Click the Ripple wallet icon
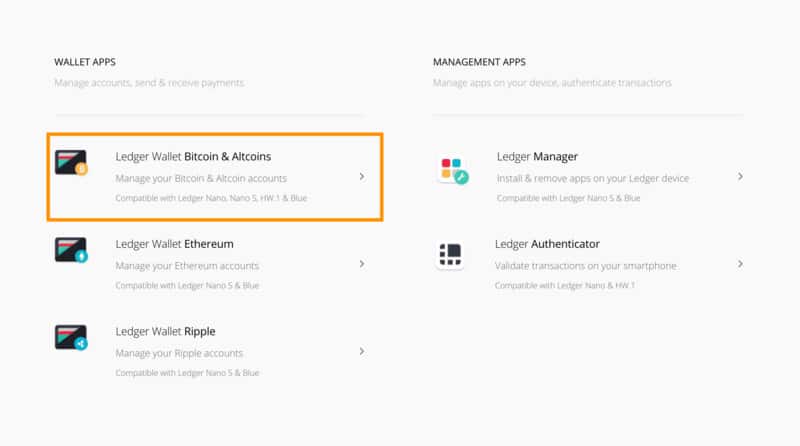 [71, 337]
